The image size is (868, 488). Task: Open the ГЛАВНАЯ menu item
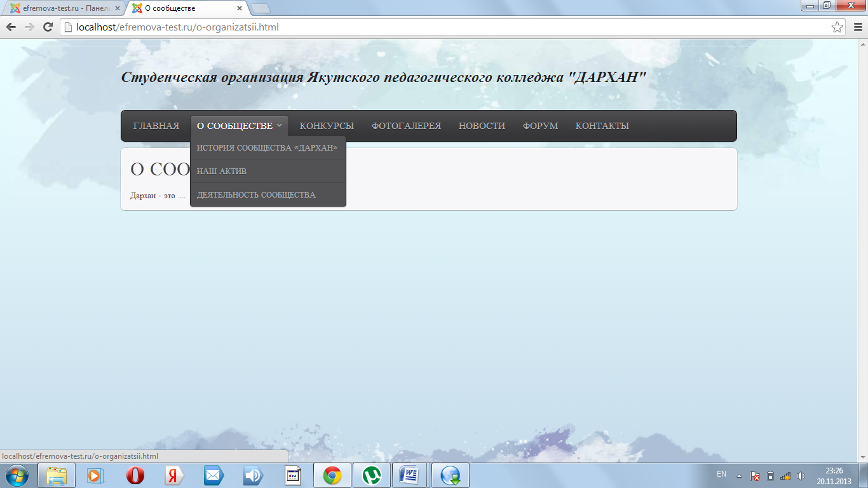156,126
